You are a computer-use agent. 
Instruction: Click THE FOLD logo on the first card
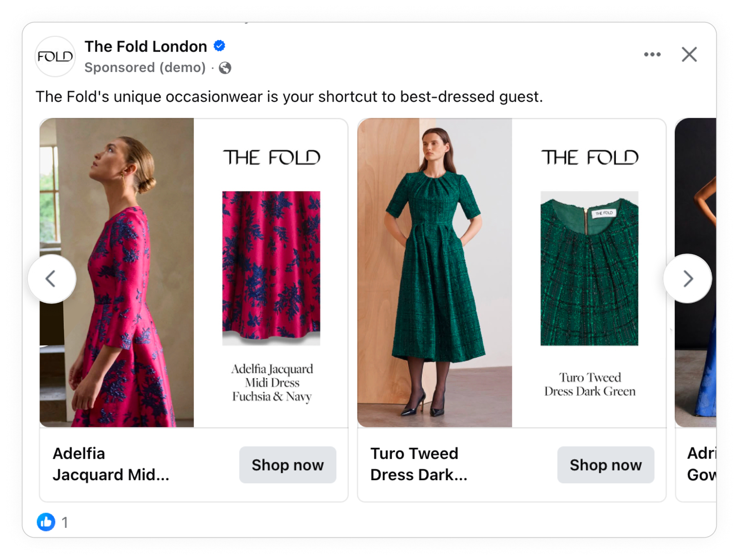(x=273, y=158)
